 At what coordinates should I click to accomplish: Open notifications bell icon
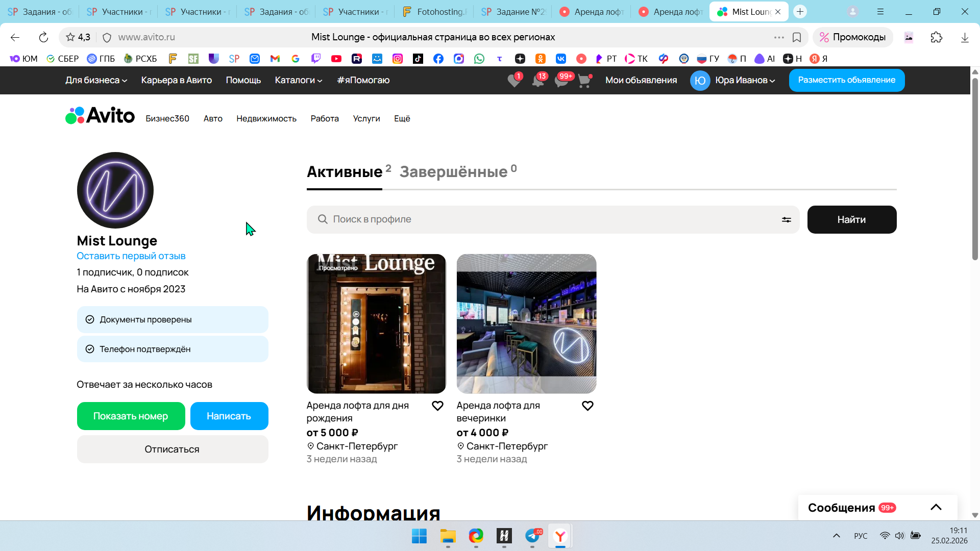tap(537, 81)
